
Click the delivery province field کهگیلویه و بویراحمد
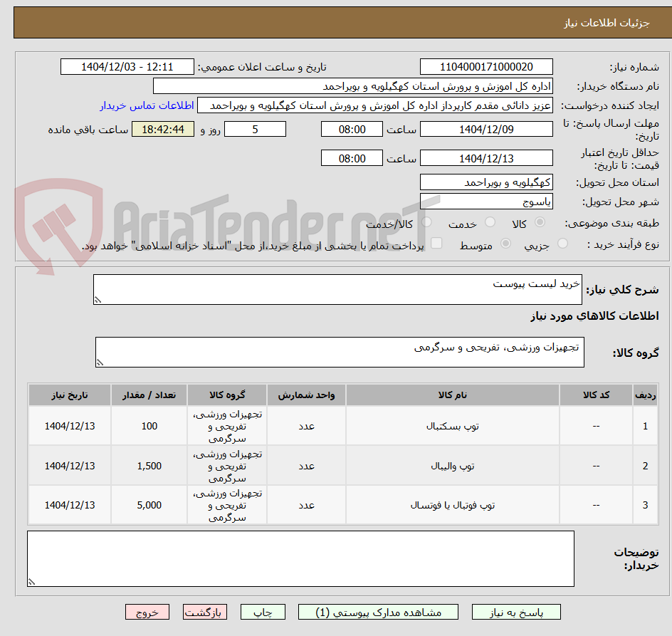[x=486, y=182]
